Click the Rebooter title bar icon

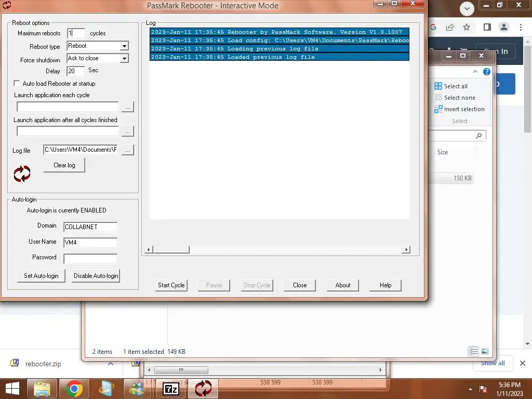7,5
